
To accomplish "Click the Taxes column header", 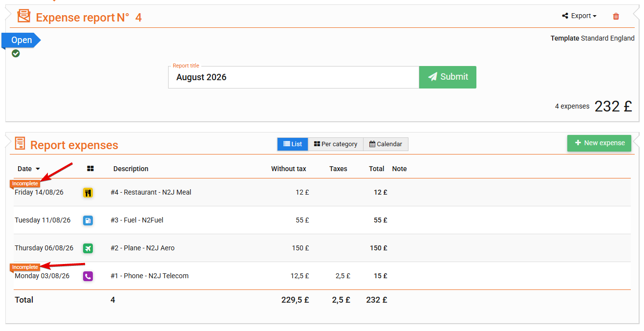I will point(338,169).
